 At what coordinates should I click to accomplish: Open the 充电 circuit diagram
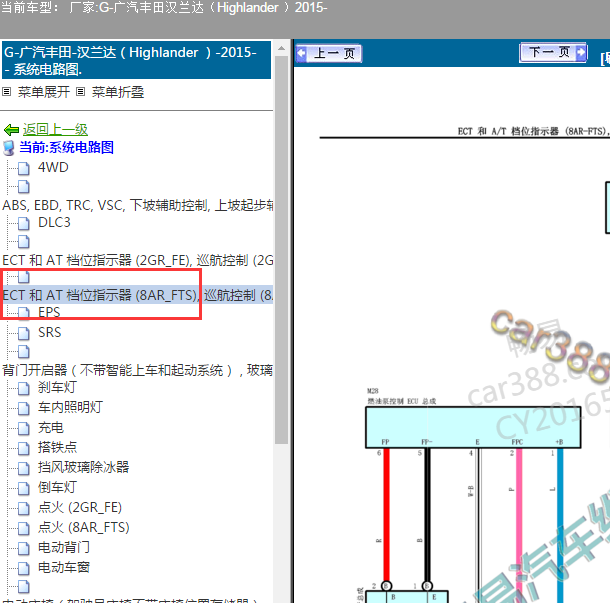pos(51,428)
